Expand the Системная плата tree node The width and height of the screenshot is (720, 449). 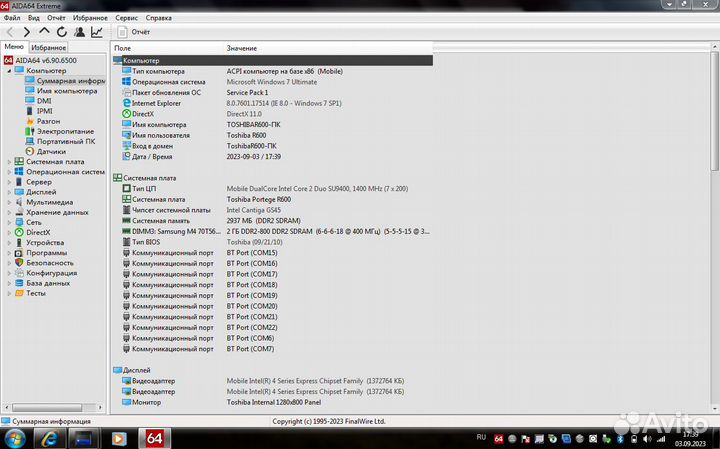pos(9,162)
